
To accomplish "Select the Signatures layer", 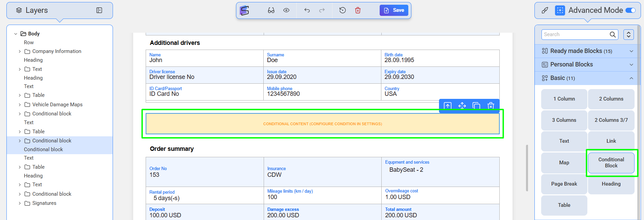I will [x=44, y=203].
